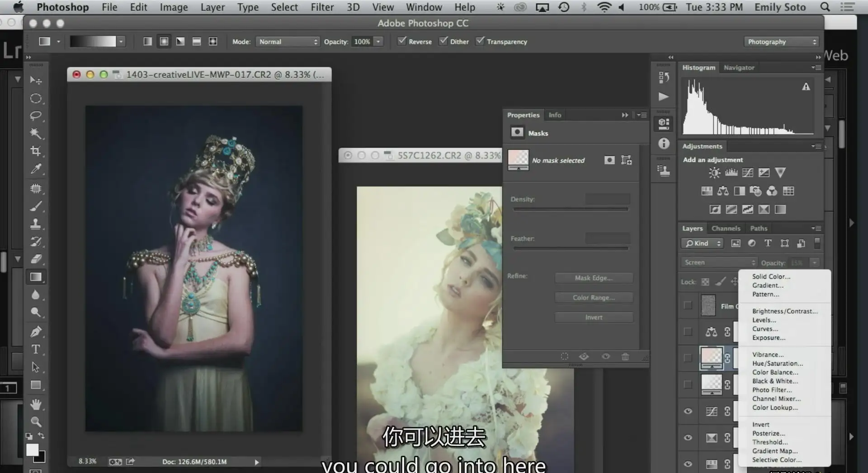Choose Gradient Map from the adjustment menu
Viewport: 868px width, 473px height.
pyautogui.click(x=775, y=451)
